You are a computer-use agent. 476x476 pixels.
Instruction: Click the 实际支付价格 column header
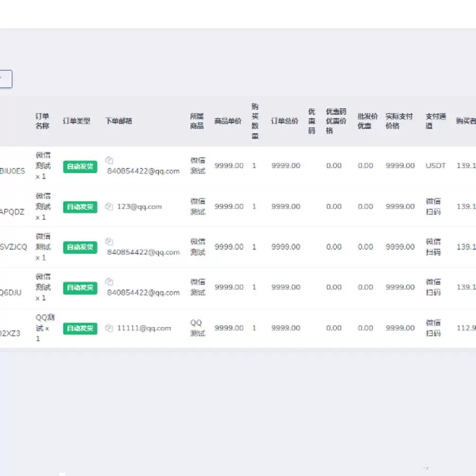tap(399, 121)
